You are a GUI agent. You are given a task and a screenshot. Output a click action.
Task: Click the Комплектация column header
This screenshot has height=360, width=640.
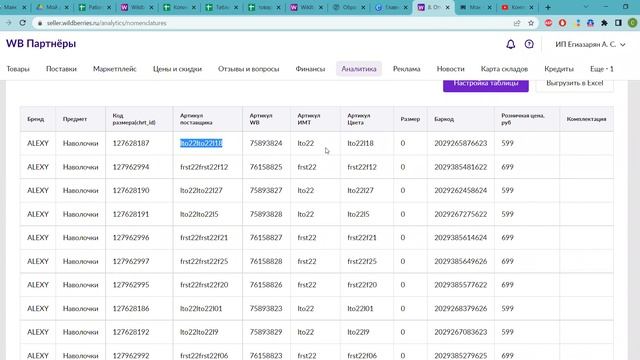(x=586, y=119)
